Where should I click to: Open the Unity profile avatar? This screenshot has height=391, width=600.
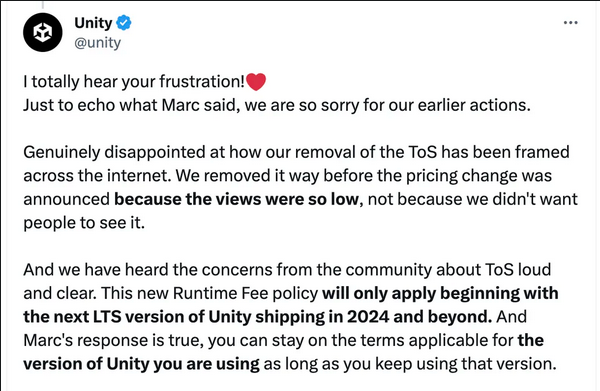[42, 32]
